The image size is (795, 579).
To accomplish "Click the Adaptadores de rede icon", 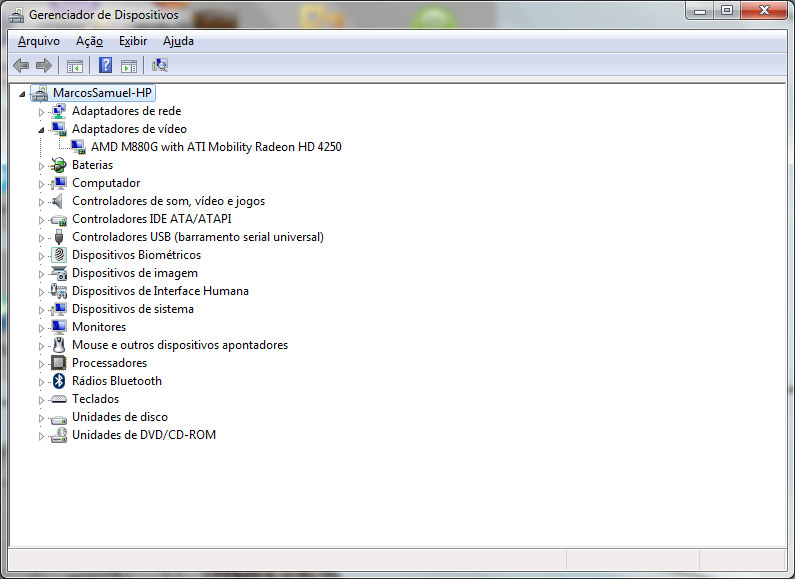I will pyautogui.click(x=59, y=111).
